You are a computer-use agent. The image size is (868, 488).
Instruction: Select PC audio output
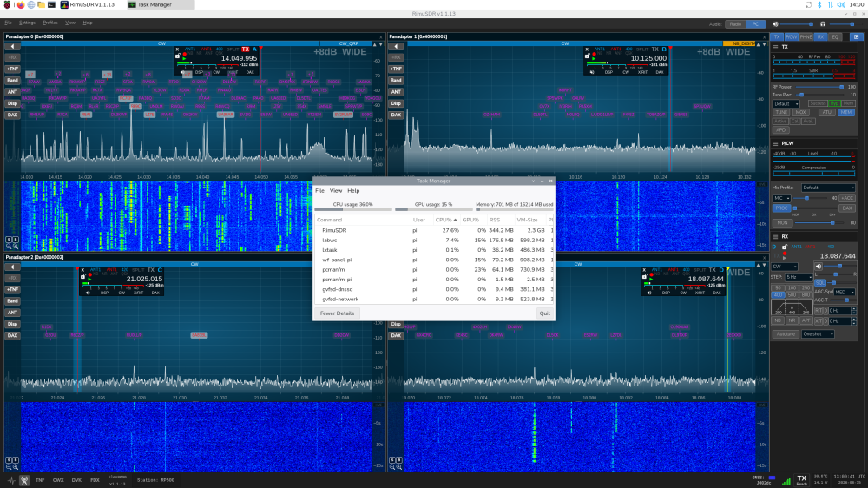pos(755,24)
